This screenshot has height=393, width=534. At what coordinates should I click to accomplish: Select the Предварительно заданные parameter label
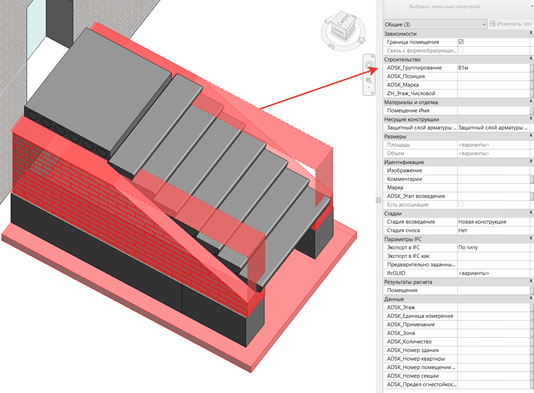pyautogui.click(x=421, y=265)
